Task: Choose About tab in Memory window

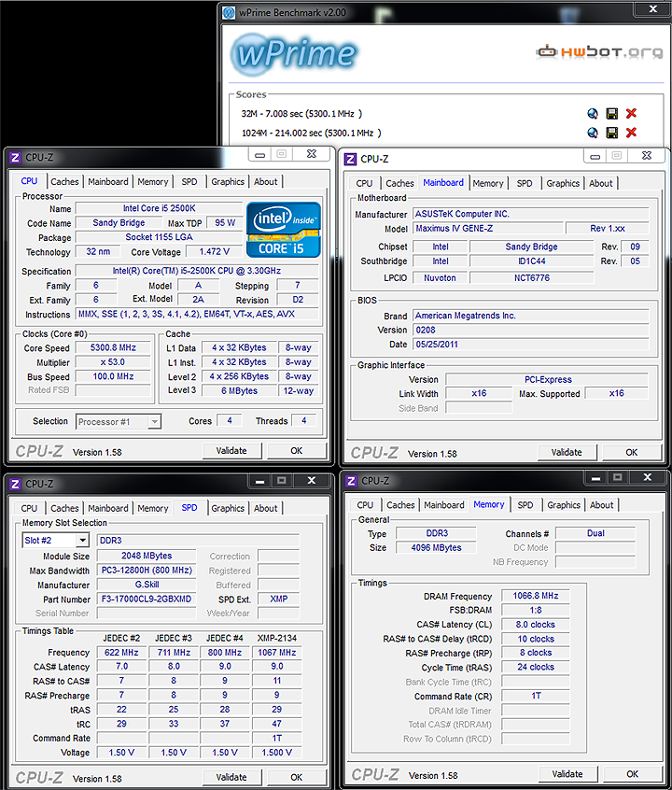Action: click(x=601, y=505)
